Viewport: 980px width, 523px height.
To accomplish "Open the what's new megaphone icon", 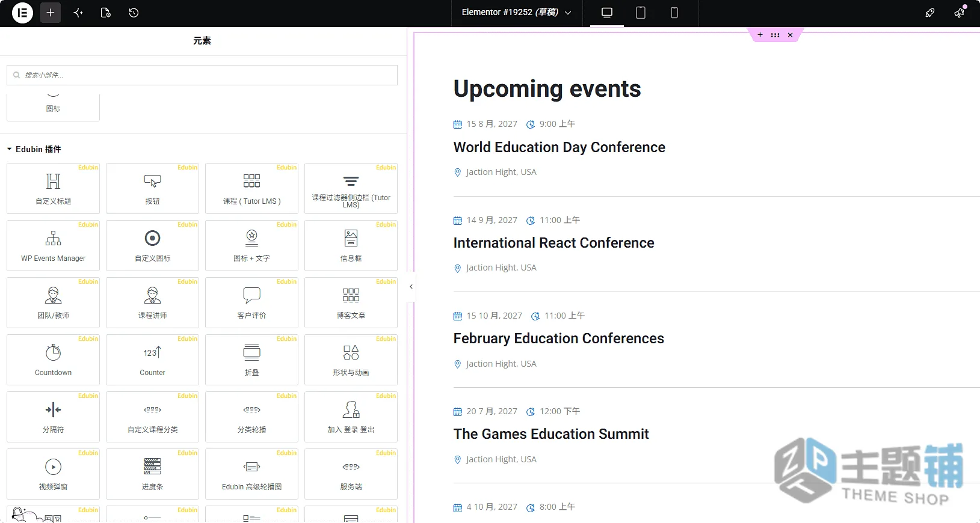I will [959, 13].
